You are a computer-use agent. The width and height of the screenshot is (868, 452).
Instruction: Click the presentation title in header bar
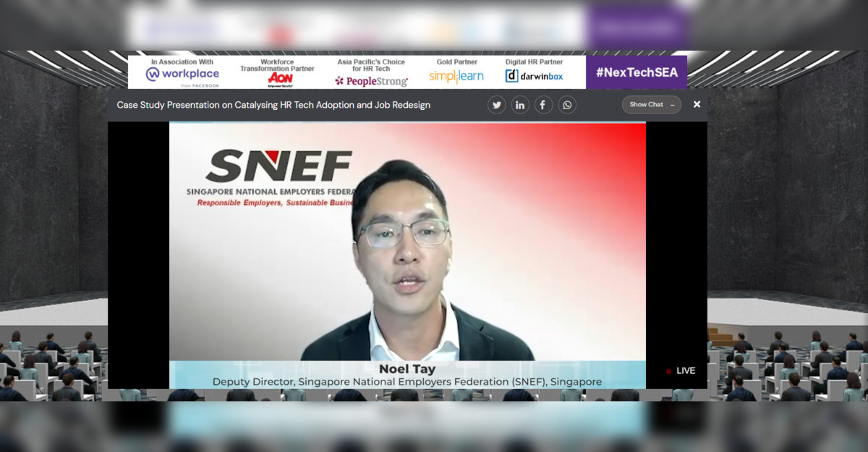click(273, 105)
